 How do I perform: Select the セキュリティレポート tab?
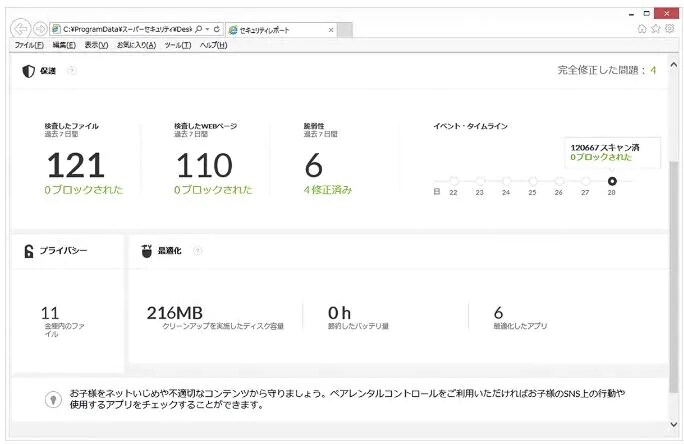[280, 30]
